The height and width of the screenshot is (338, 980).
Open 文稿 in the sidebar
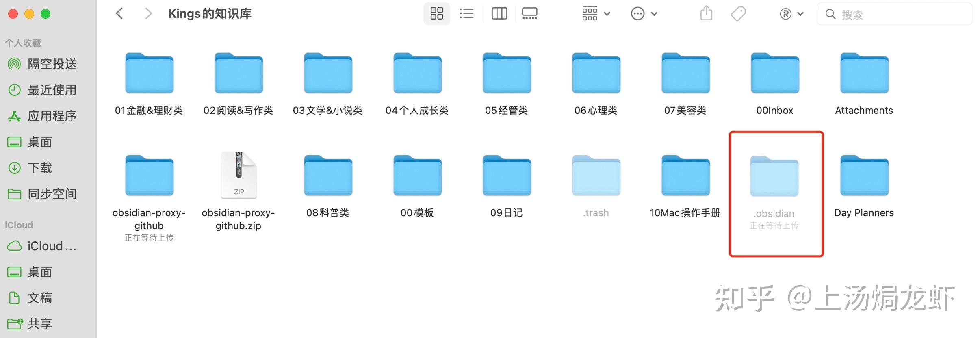[30, 298]
